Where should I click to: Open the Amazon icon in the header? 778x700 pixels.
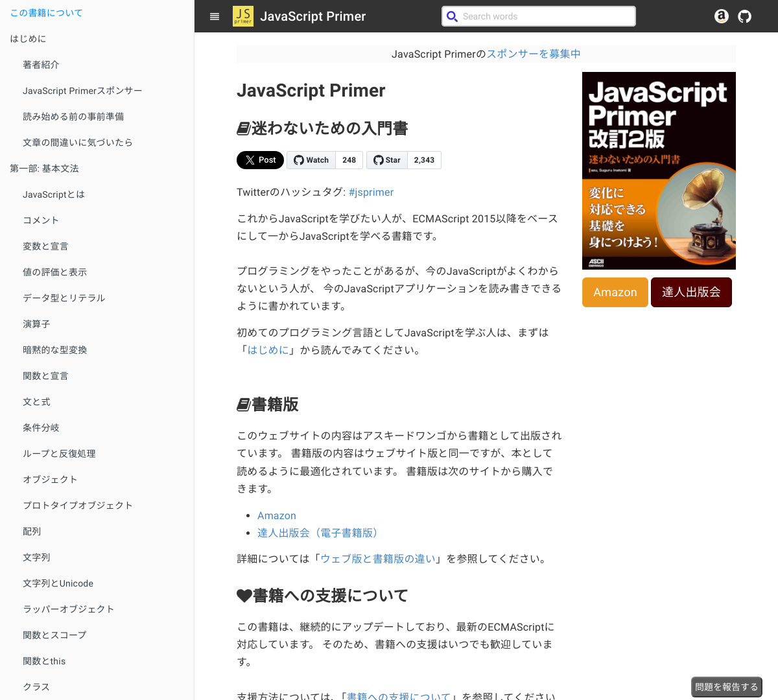point(722,16)
